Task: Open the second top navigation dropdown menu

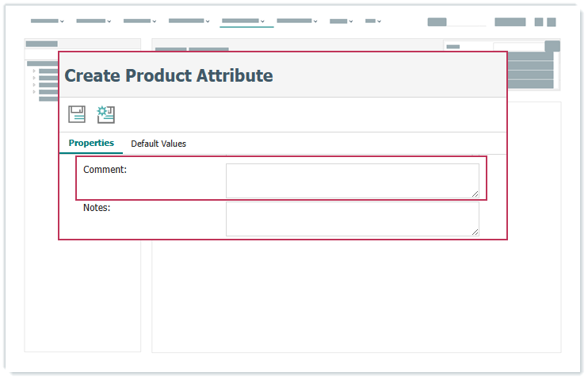Action: 93,21
